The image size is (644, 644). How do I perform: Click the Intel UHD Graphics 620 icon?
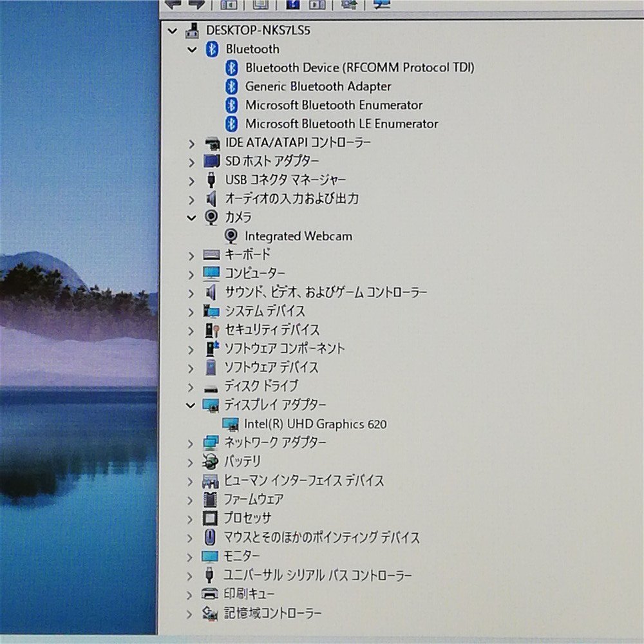click(230, 424)
